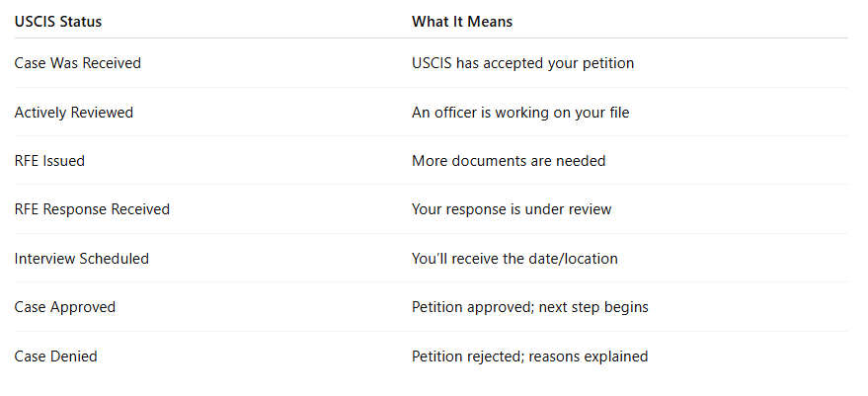This screenshot has width=868, height=396.
Task: Click the word 'Scheduled' in Interview row
Action: pyautogui.click(x=115, y=259)
